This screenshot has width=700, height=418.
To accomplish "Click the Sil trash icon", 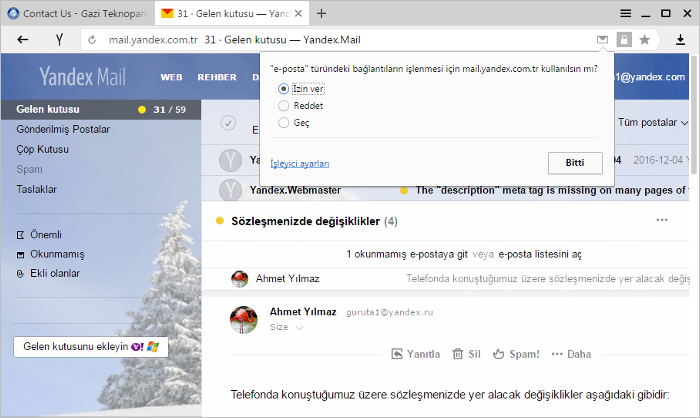I will [458, 354].
